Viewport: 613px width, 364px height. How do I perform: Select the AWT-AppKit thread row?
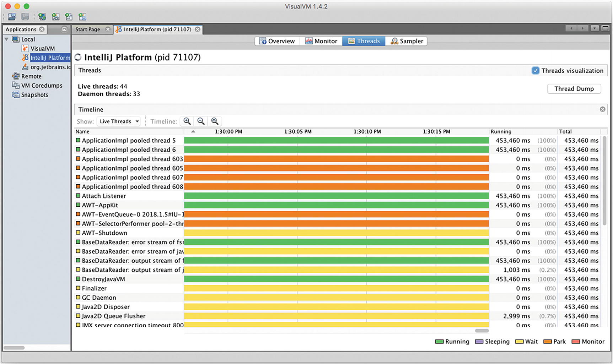[x=338, y=205]
